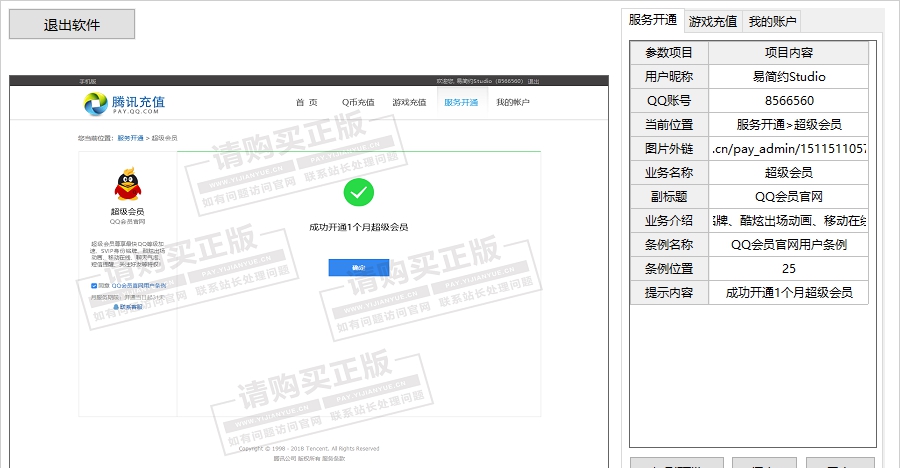900x468 pixels.
Task: Click the 当前位置 row label
Action: point(669,125)
